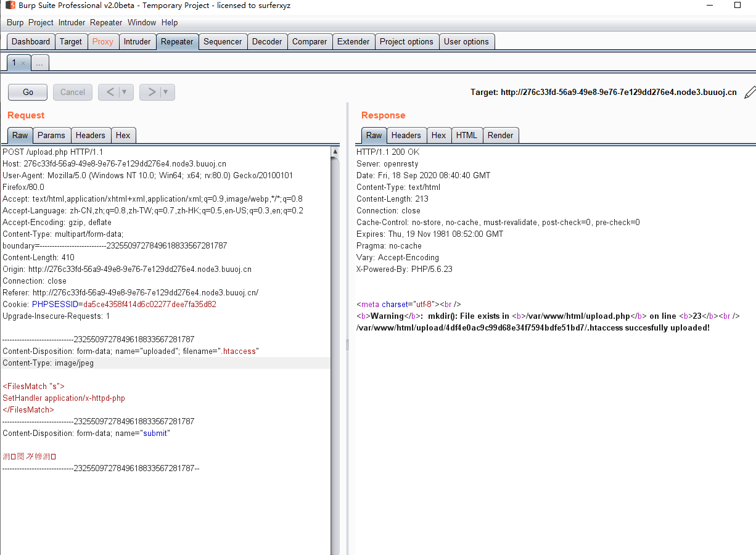Viewport: 756px width, 555px height.
Task: Switch to the Intruder tool tab
Action: [x=137, y=42]
